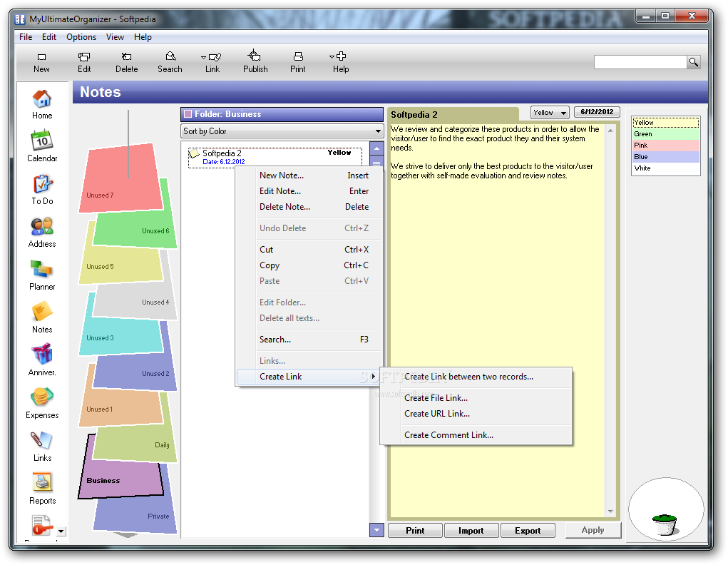Open the Options menu
728x565 pixels.
[x=81, y=37]
